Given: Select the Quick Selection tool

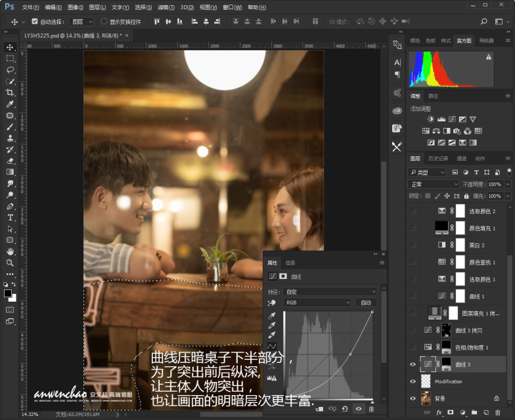Looking at the screenshot, I should 10,81.
